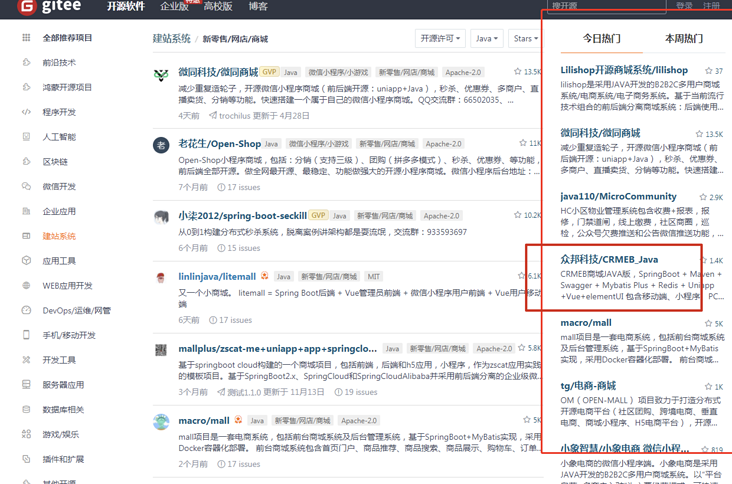Click the orange icon beside 建站系统
732x484 pixels.
pos(26,236)
